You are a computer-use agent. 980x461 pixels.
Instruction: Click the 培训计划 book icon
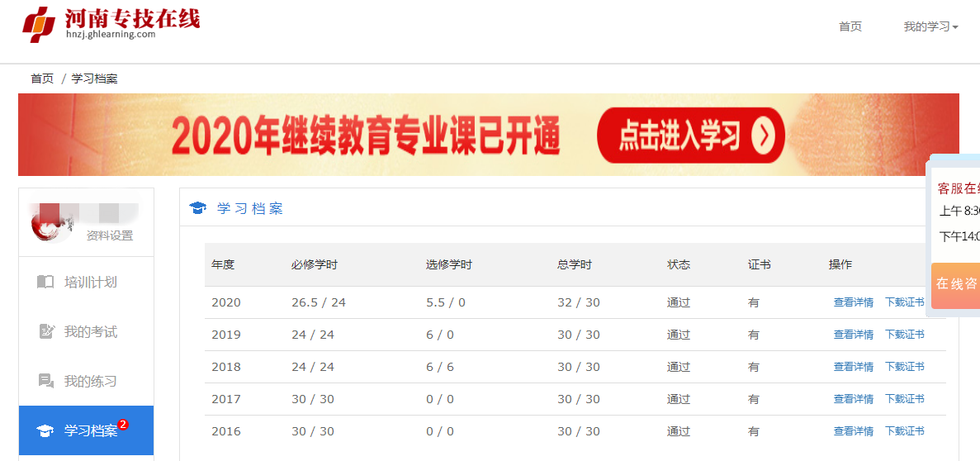(x=45, y=282)
